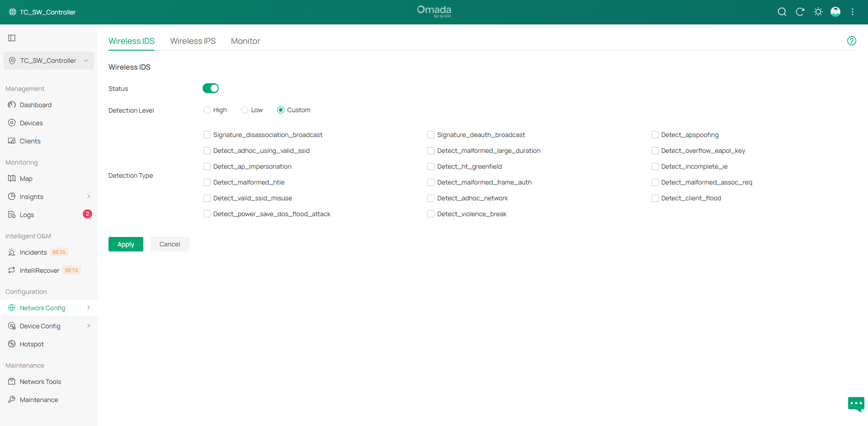Select the Wireless IDS tab
The width and height of the screenshot is (868, 426).
click(131, 41)
